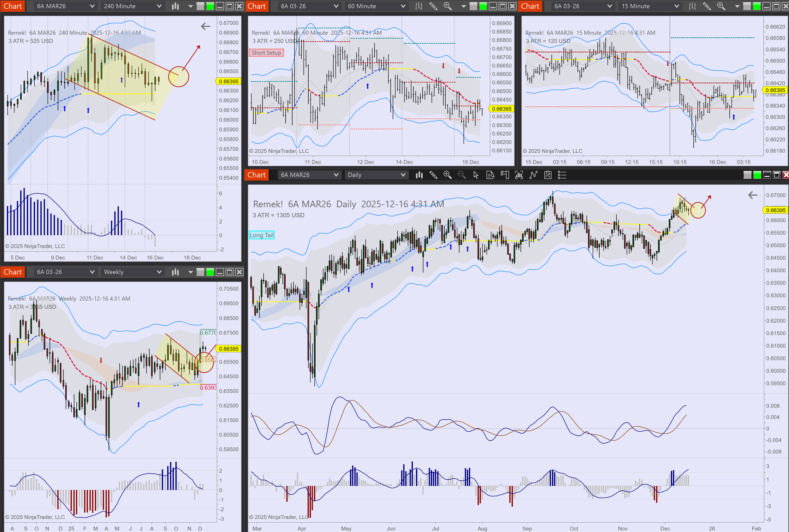Click the Long Tail label on Daily chart
789x532 pixels.
click(261, 235)
